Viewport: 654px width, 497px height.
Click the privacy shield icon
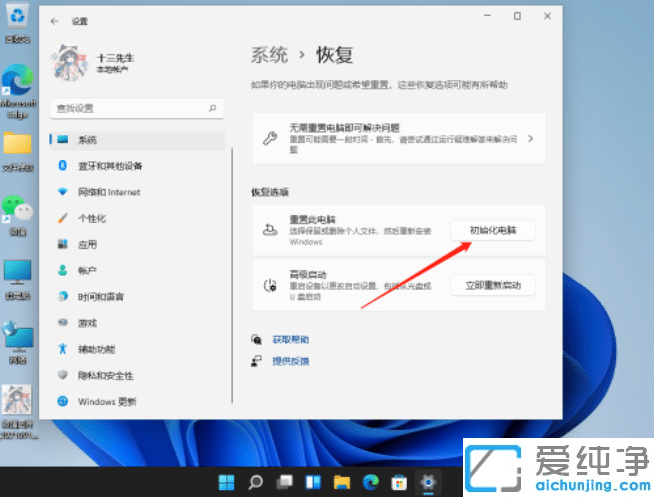63,375
